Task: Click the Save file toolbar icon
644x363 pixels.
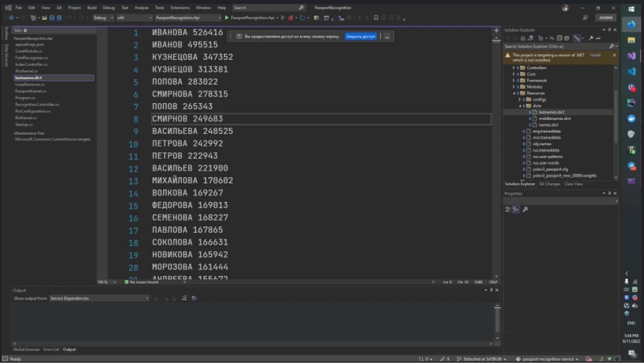Action: (x=52, y=18)
